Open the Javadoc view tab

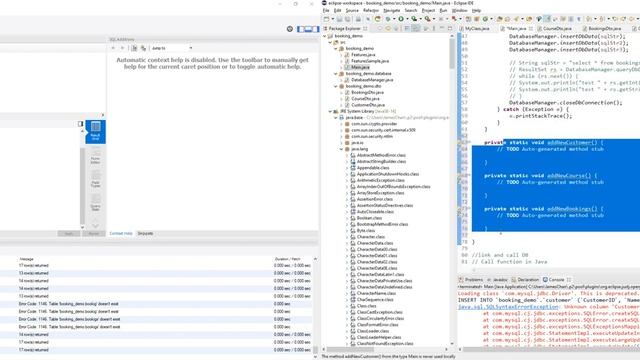[x=497, y=280]
